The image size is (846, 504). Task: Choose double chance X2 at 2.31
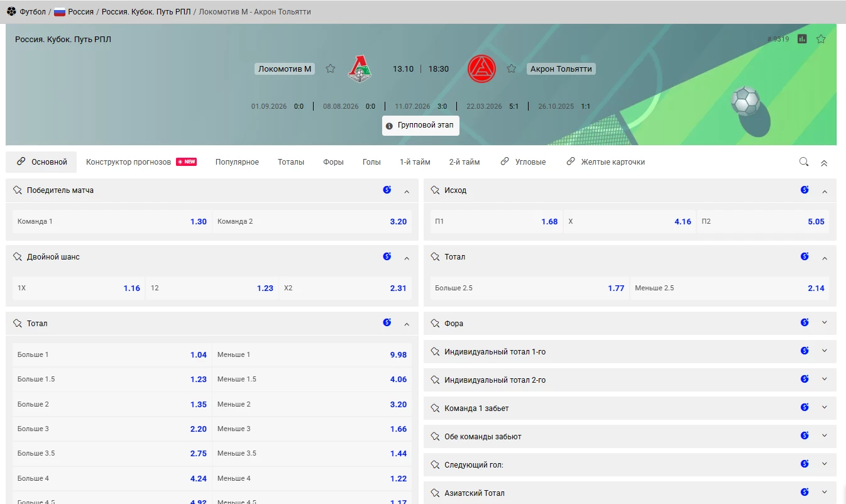click(345, 288)
